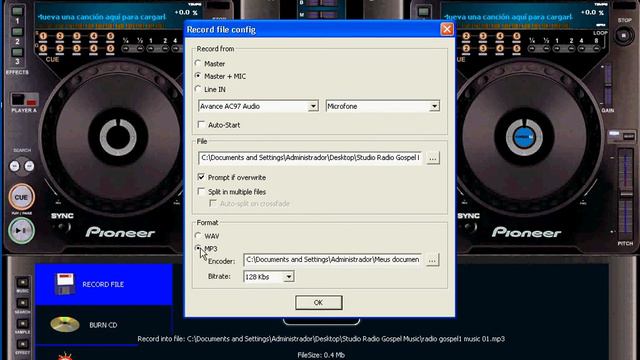
Task: Toggle effect slot 2 on left deck
Action: coord(17,32)
